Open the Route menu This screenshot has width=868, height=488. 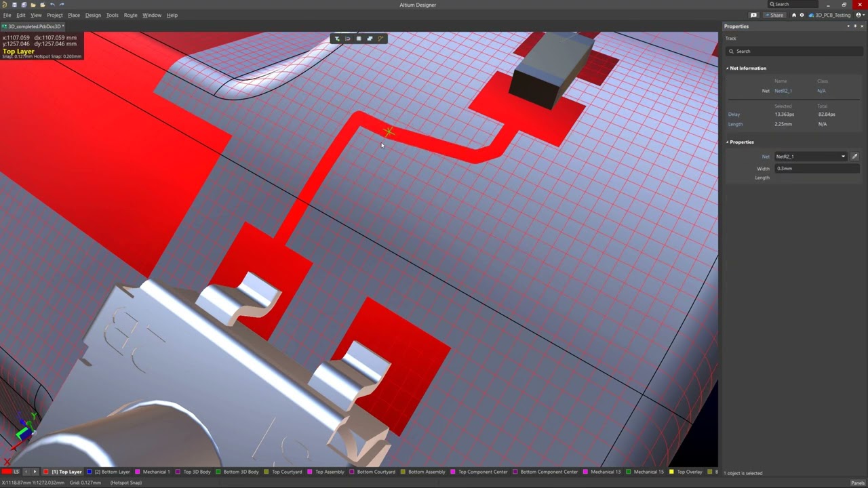click(130, 15)
